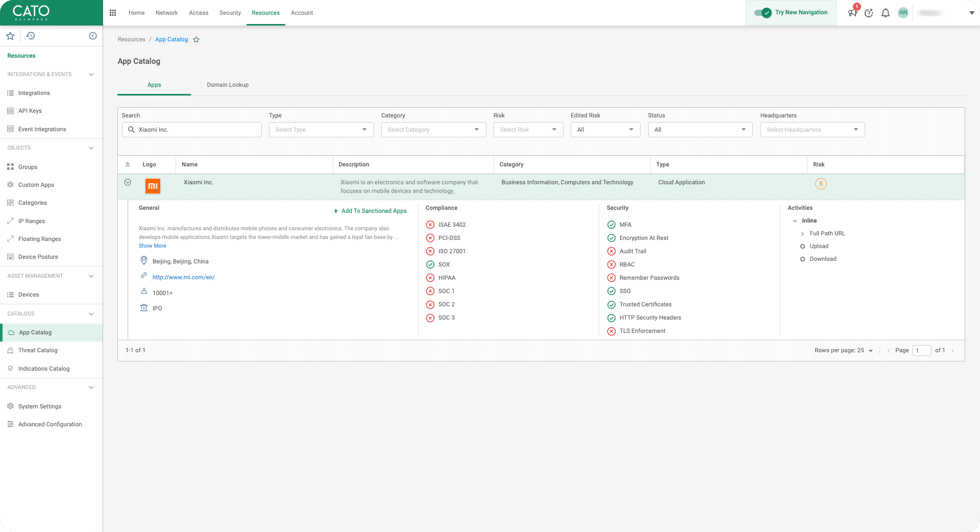Open the Home menu
This screenshot has width=980, height=532.
(x=136, y=13)
